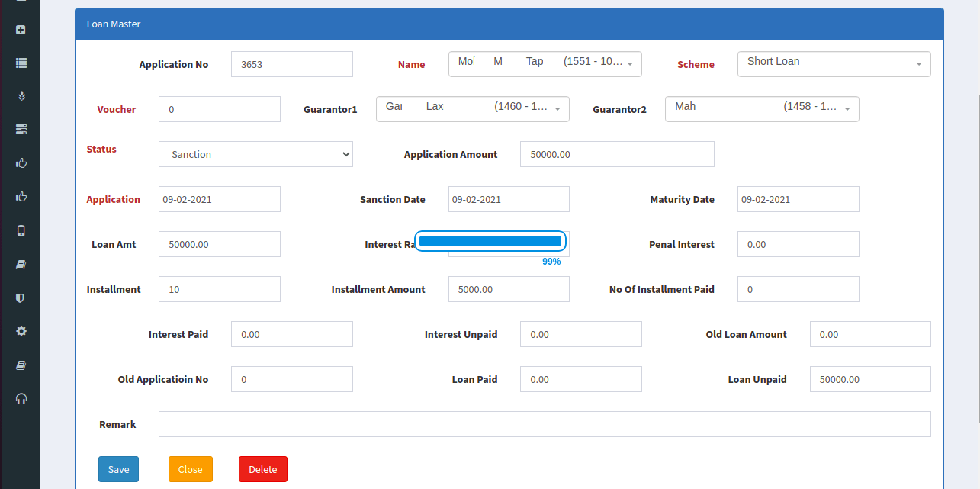The image size is (980, 489).
Task: Open the Guarantor2 dropdown
Action: click(761, 109)
